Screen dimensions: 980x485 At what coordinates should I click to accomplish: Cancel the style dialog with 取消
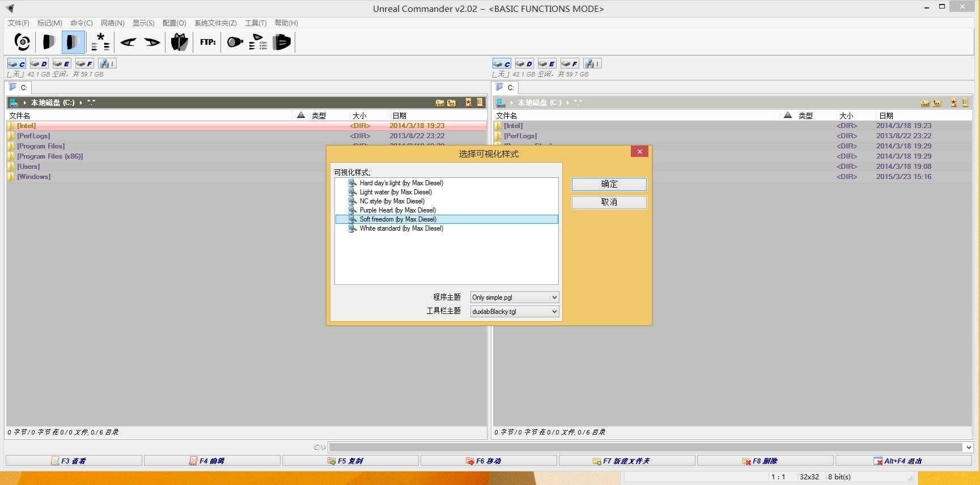tap(609, 202)
